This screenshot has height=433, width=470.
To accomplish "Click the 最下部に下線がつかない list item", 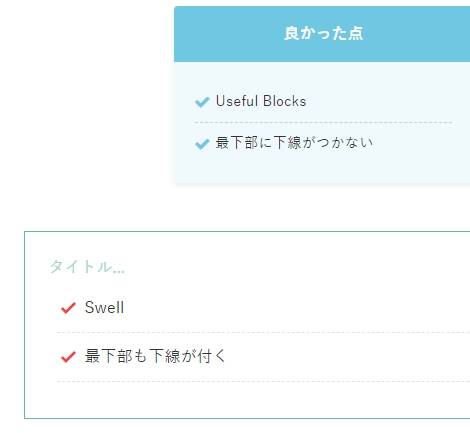I will [294, 143].
